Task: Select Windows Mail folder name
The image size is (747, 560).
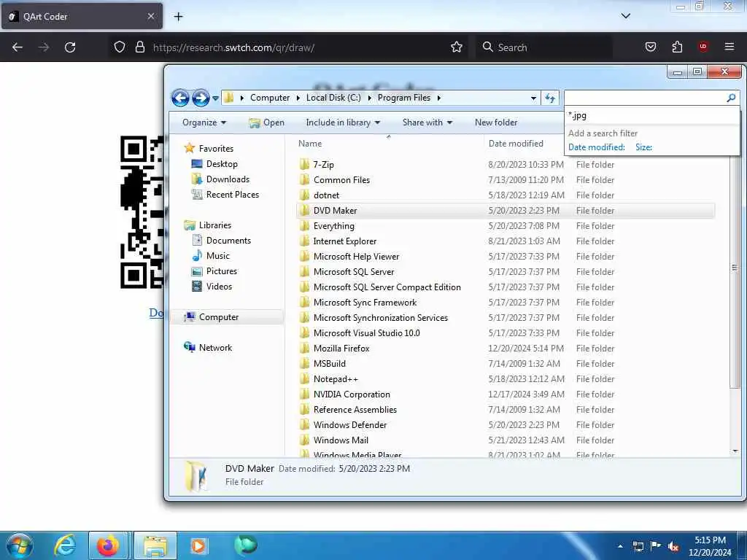Action: tap(341, 440)
